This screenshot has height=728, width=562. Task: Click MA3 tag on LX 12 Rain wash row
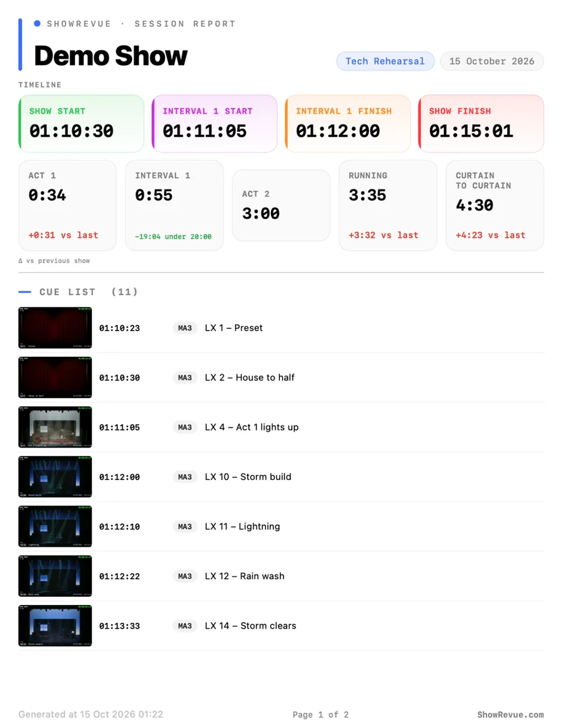[x=185, y=576]
